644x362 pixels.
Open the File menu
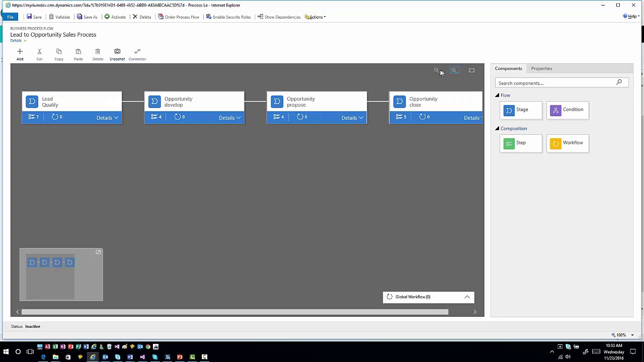tap(10, 17)
